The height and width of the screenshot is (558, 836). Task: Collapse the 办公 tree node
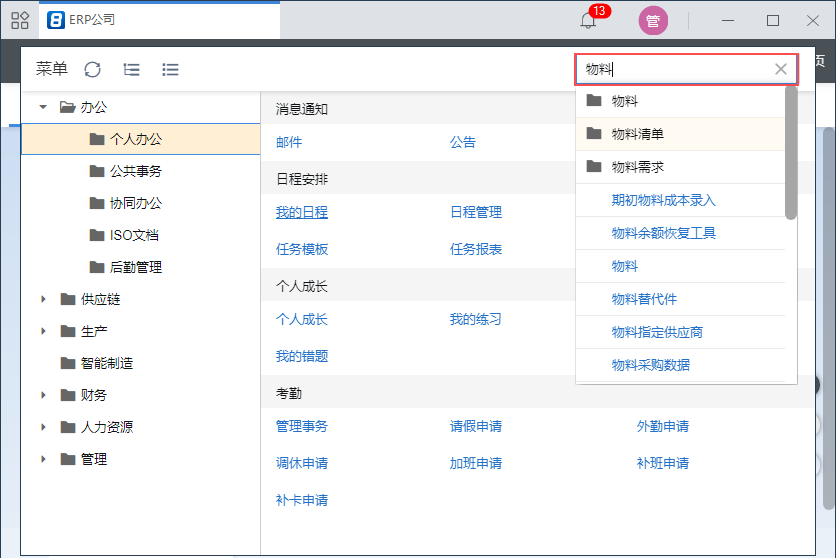point(43,107)
